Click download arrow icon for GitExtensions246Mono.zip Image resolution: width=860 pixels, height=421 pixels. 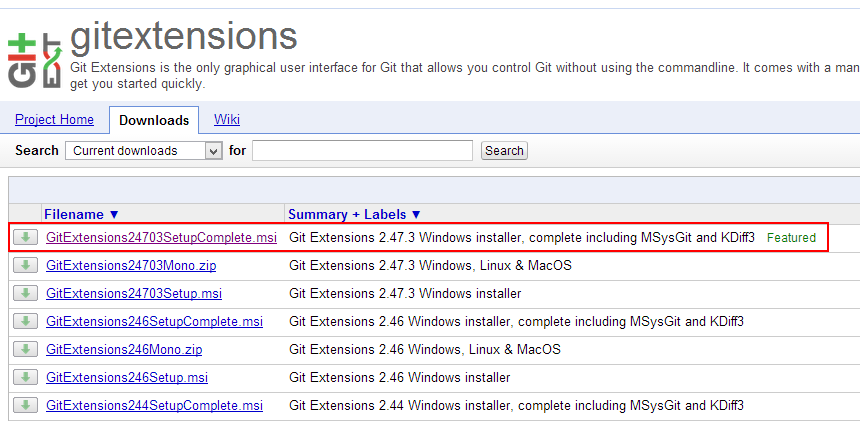click(25, 349)
